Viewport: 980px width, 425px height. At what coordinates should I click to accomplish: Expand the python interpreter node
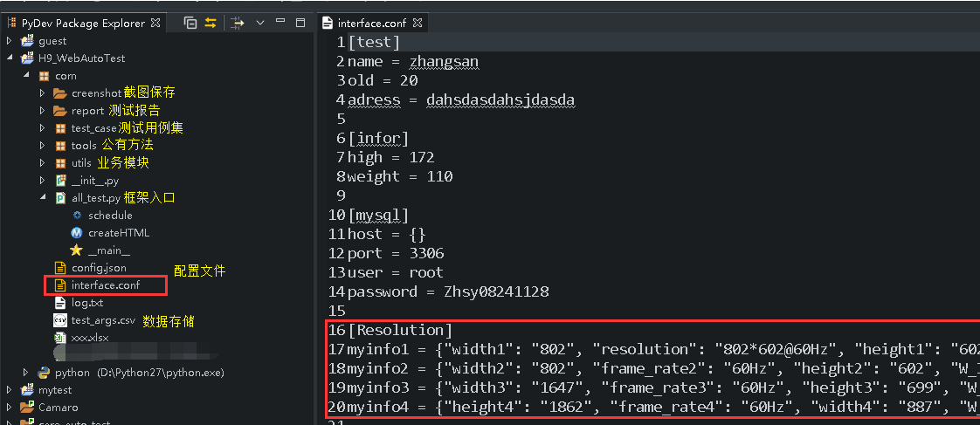tap(25, 373)
